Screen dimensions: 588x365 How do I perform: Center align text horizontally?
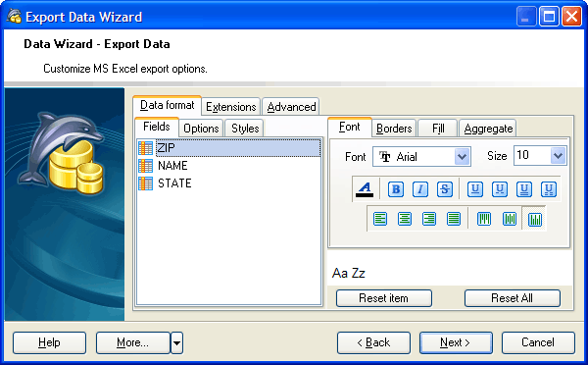coord(404,219)
